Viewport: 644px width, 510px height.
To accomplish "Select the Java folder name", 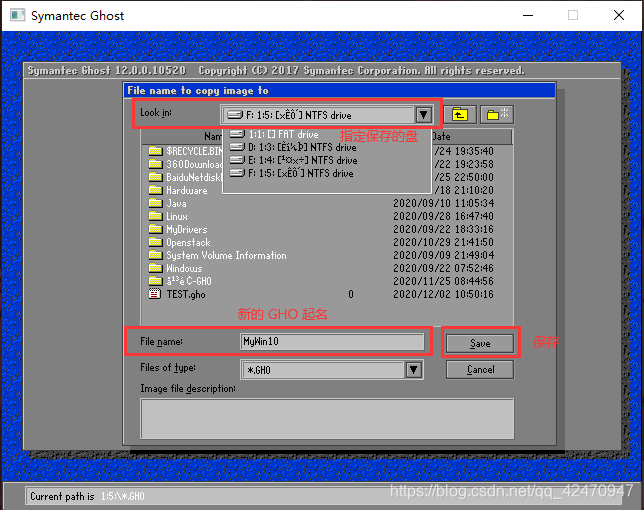I will pyautogui.click(x=176, y=203).
